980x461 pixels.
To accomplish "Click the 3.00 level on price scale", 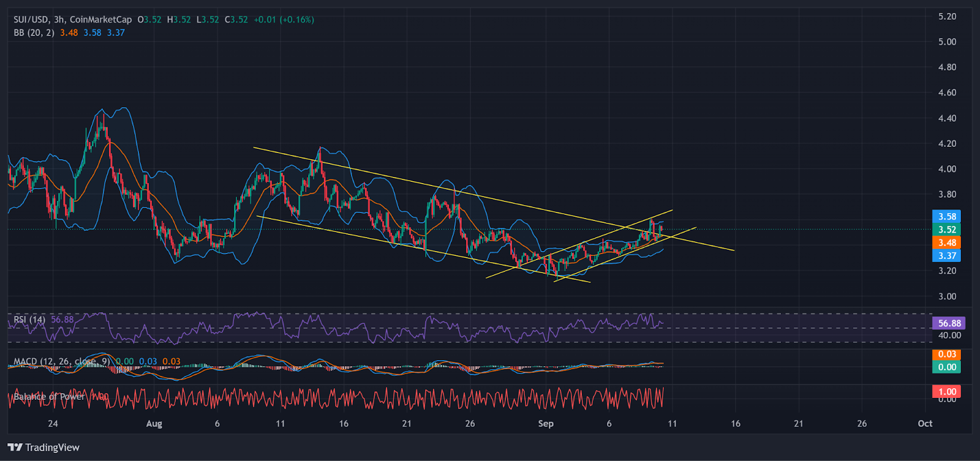I will click(x=947, y=296).
